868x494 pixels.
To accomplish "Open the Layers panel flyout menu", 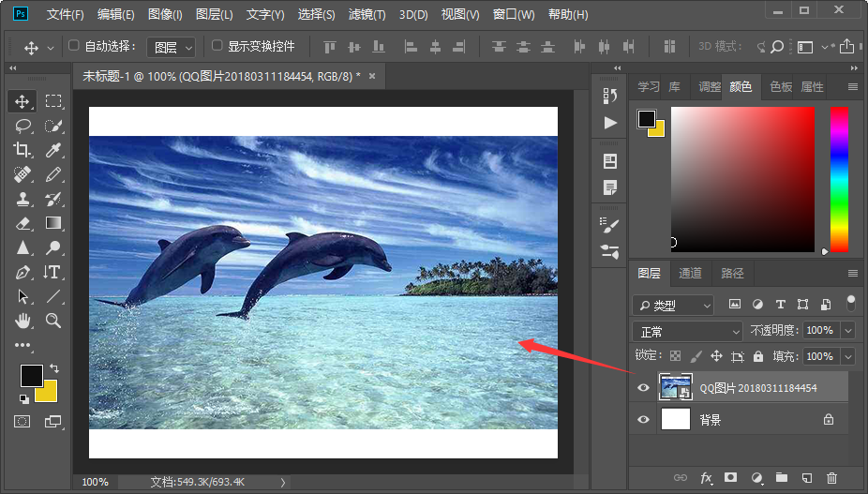I will [852, 273].
